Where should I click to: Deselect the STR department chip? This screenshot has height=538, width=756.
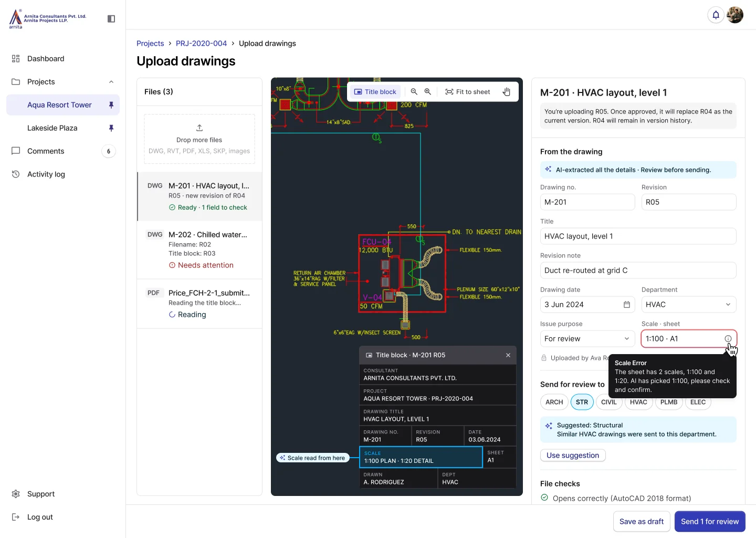(x=582, y=402)
